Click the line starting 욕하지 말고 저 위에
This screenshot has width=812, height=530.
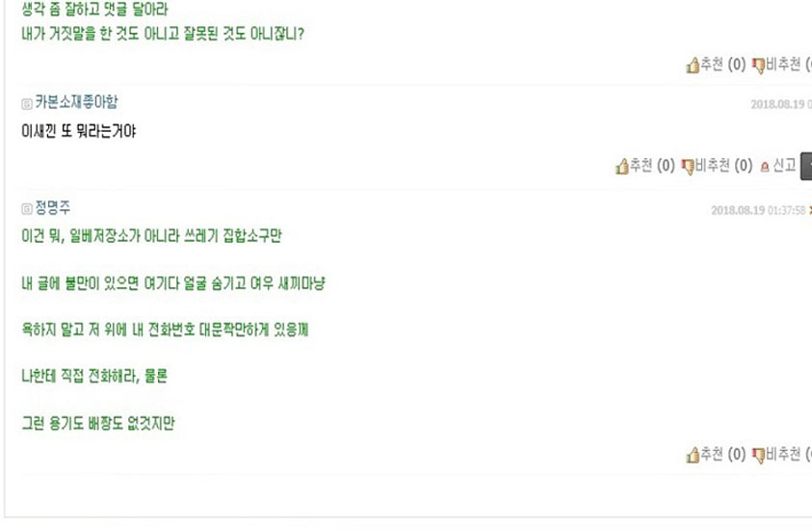click(165, 330)
